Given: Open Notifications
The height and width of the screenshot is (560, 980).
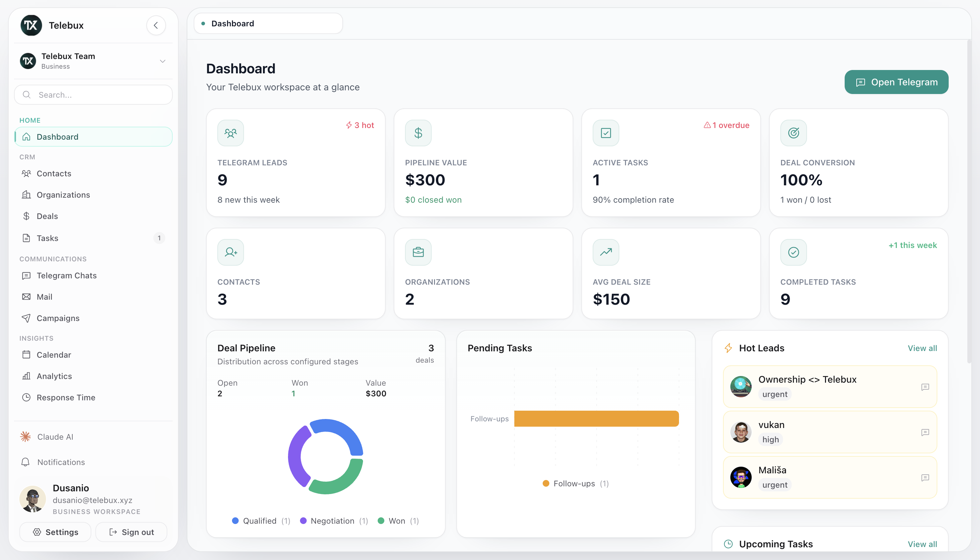Looking at the screenshot, I should [93, 462].
